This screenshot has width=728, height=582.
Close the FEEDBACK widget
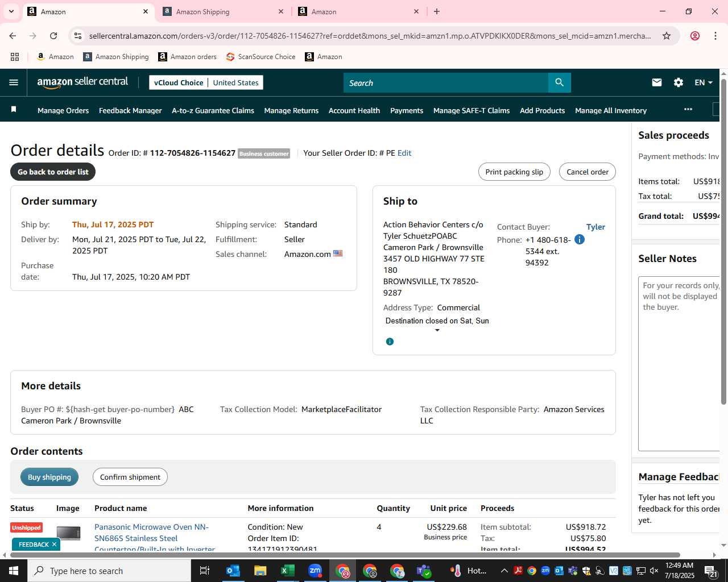[54, 544]
